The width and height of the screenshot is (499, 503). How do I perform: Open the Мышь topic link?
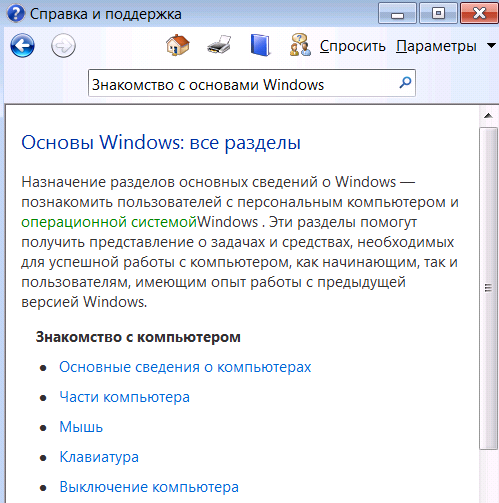pyautogui.click(x=81, y=427)
